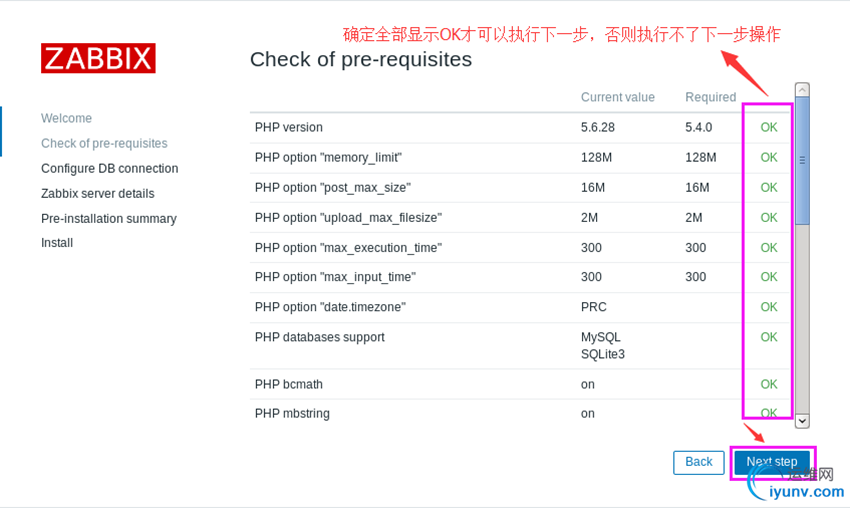Select the Welcome step in sidebar

coord(66,118)
